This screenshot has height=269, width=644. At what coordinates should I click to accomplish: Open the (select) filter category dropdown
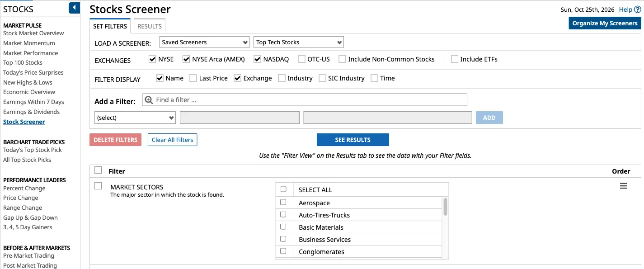click(135, 118)
